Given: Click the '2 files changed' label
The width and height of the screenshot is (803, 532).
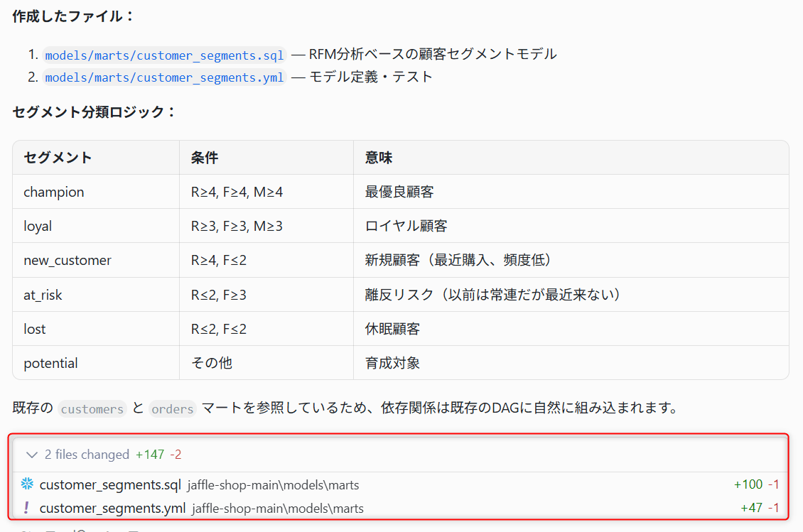Looking at the screenshot, I should click(87, 455).
